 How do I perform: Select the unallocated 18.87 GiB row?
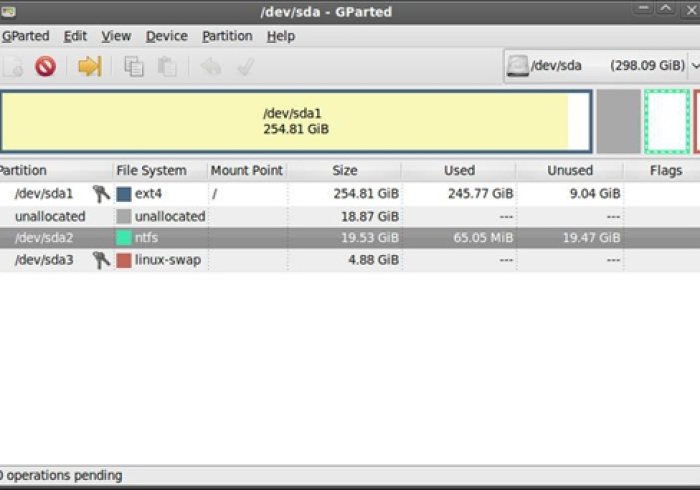tap(300, 216)
